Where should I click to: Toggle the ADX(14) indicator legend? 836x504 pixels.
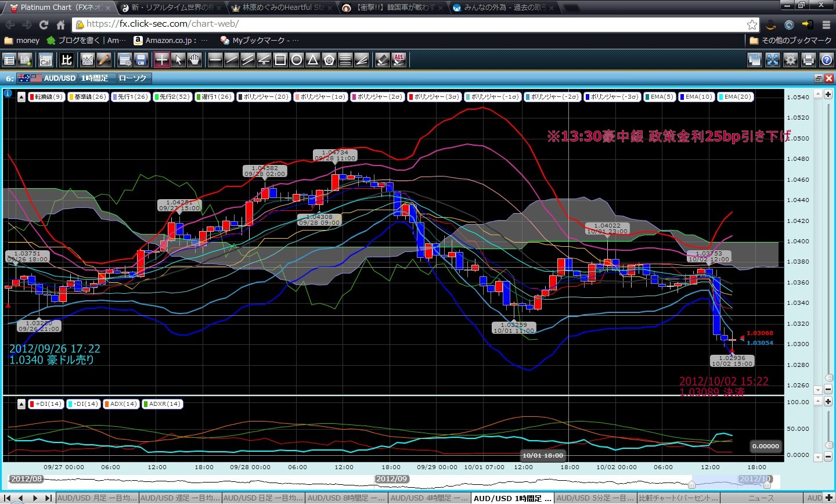tap(121, 404)
